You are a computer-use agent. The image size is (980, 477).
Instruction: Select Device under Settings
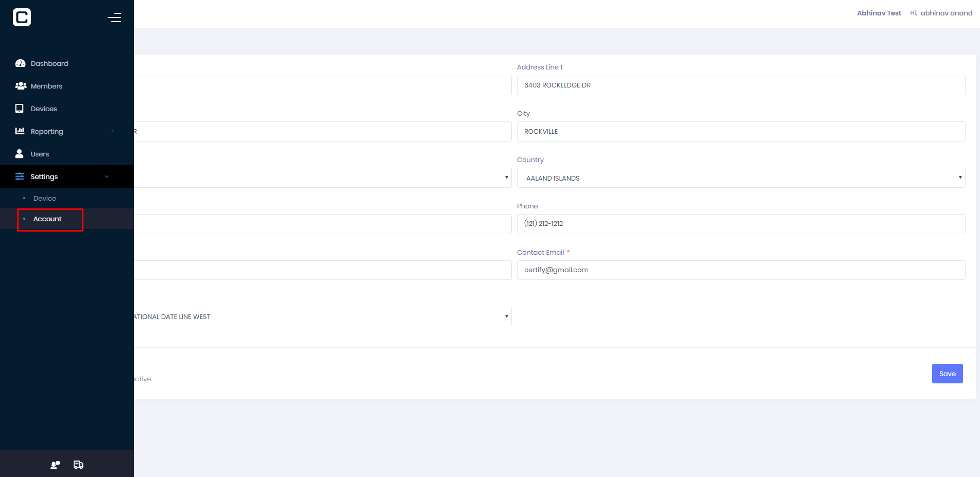pos(45,198)
